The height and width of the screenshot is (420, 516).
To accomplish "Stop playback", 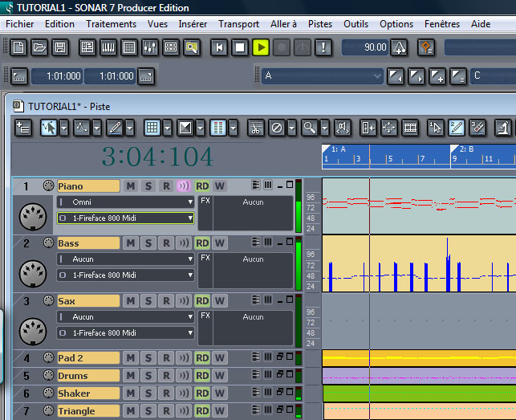I will click(x=240, y=47).
